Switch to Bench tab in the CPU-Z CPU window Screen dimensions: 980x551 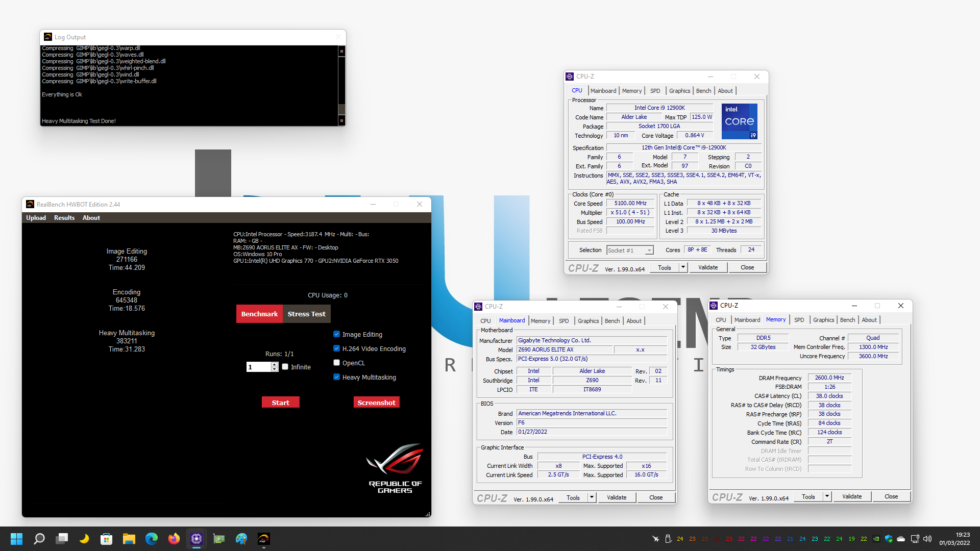tap(703, 91)
